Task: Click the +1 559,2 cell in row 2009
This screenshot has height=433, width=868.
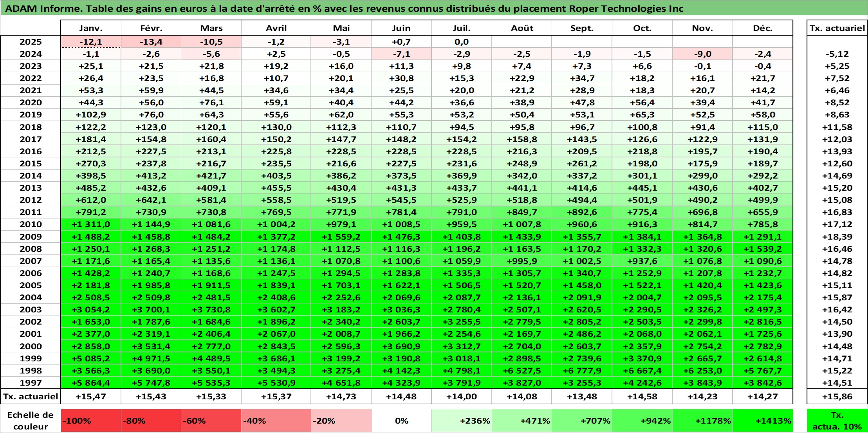Action: [341, 236]
